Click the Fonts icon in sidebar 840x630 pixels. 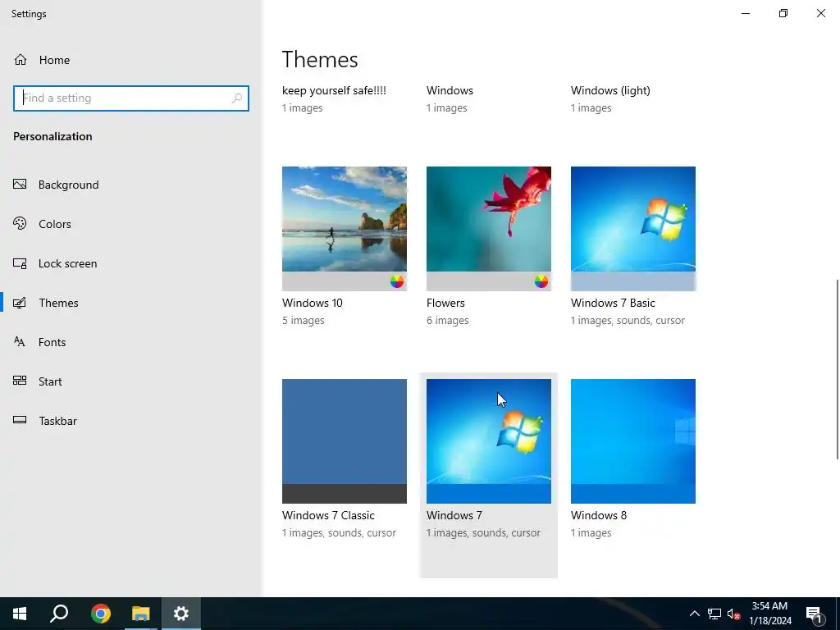pos(20,342)
